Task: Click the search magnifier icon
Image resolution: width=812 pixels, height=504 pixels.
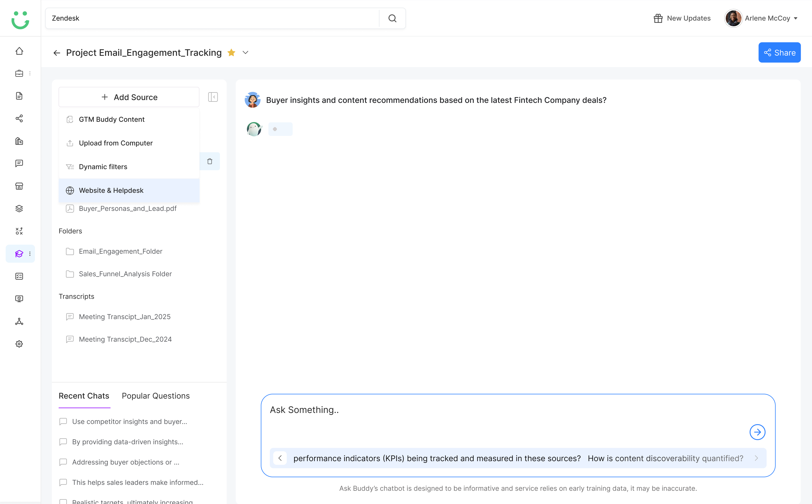Action: tap(392, 18)
